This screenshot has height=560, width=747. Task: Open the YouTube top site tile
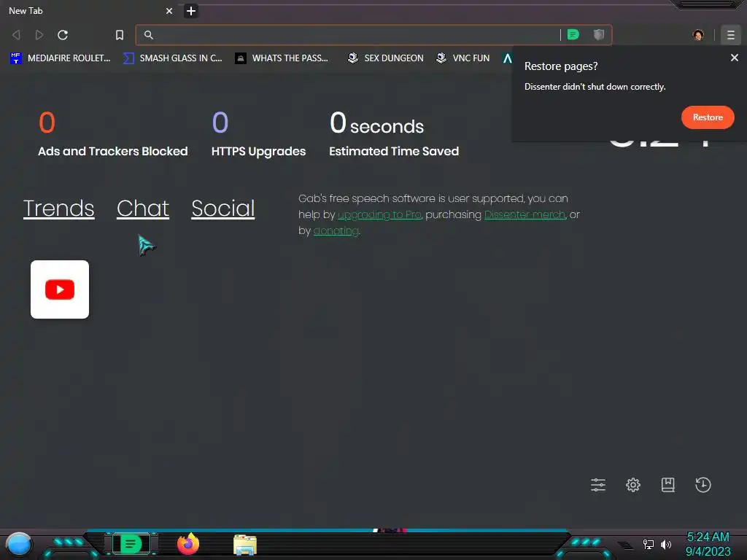pos(60,289)
